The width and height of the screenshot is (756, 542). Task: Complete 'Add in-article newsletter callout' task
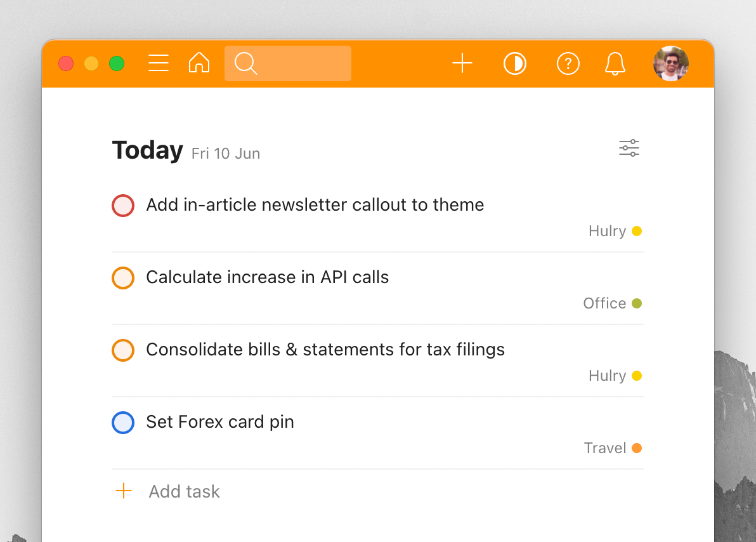(x=123, y=206)
